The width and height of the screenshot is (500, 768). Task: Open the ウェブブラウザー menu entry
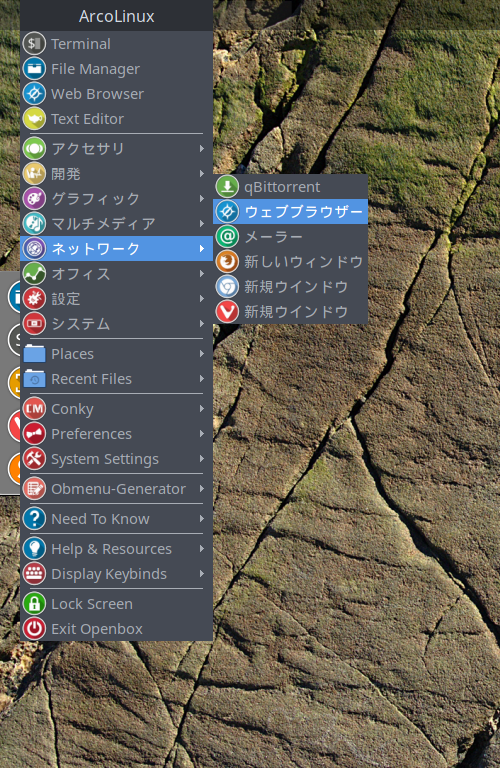click(290, 212)
